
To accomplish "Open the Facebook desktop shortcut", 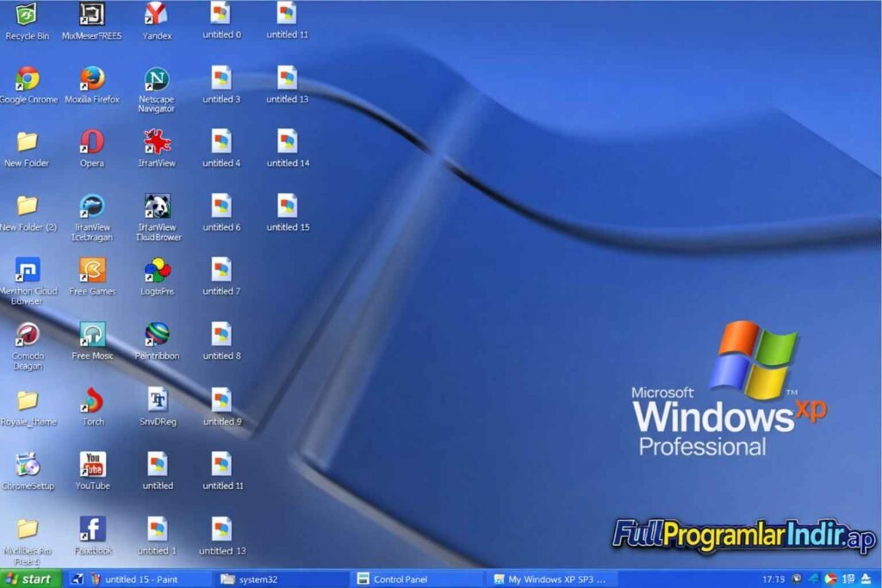I will [92, 528].
